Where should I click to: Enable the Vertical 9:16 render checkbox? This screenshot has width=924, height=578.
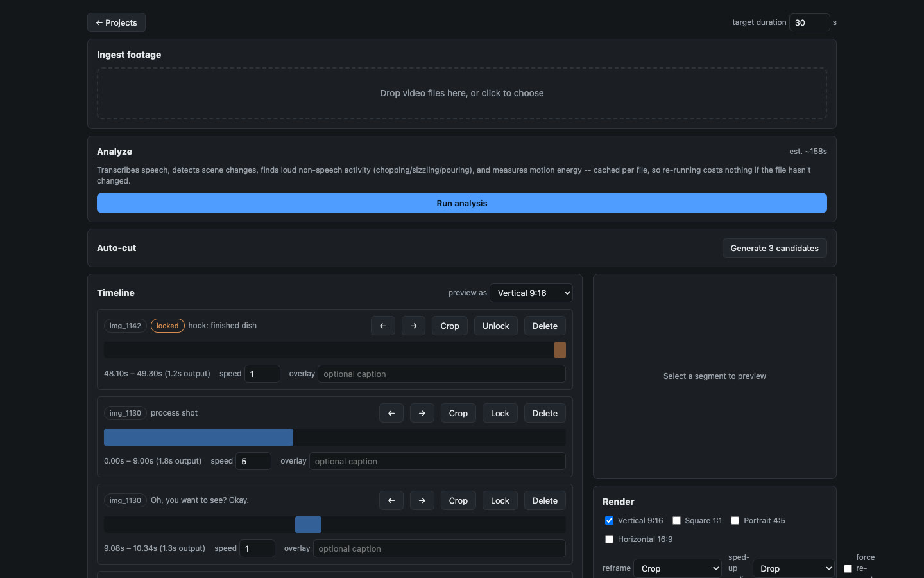coord(609,520)
